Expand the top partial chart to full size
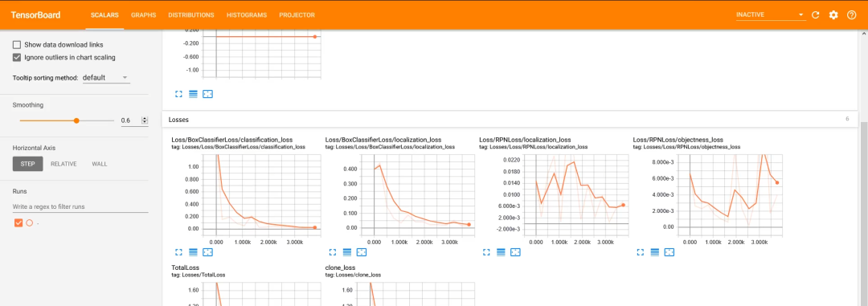868x306 pixels. 178,94
